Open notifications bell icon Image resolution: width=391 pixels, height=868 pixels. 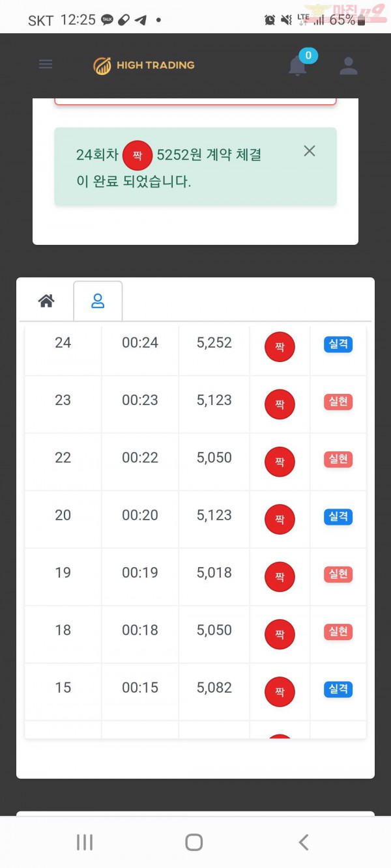tap(298, 66)
